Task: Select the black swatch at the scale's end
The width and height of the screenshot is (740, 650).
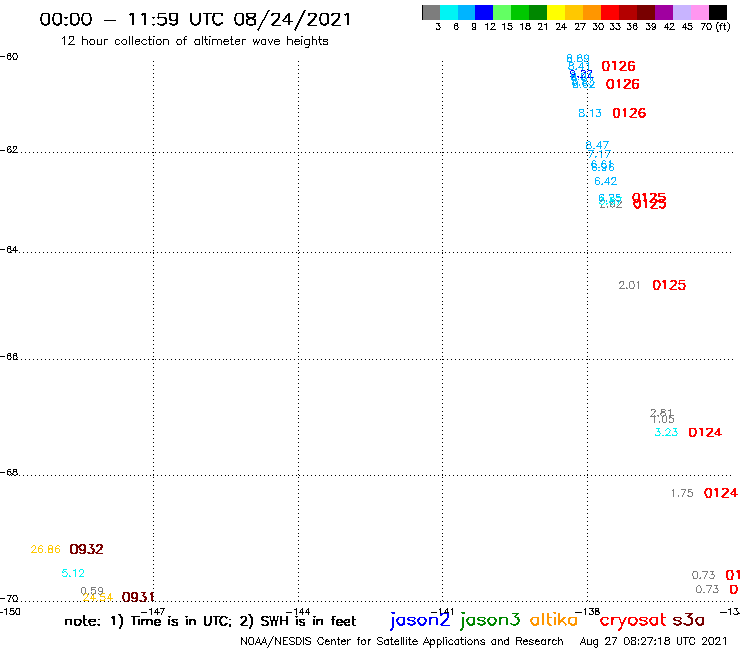Action: tap(718, 12)
